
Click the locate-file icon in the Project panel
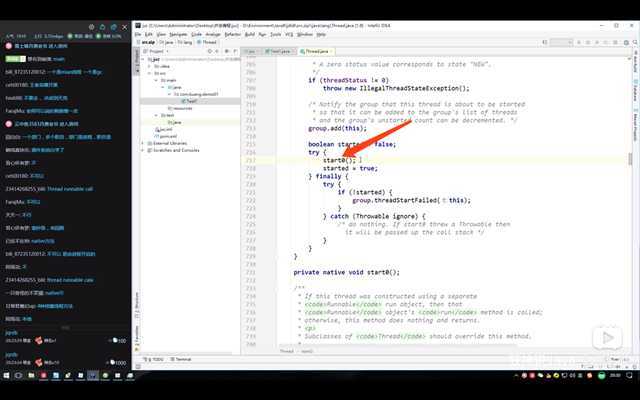210,51
